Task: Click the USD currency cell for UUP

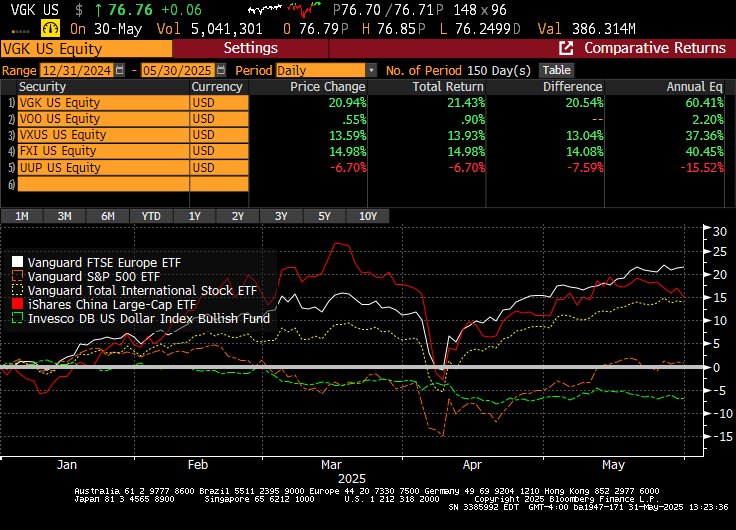Action: click(x=219, y=168)
